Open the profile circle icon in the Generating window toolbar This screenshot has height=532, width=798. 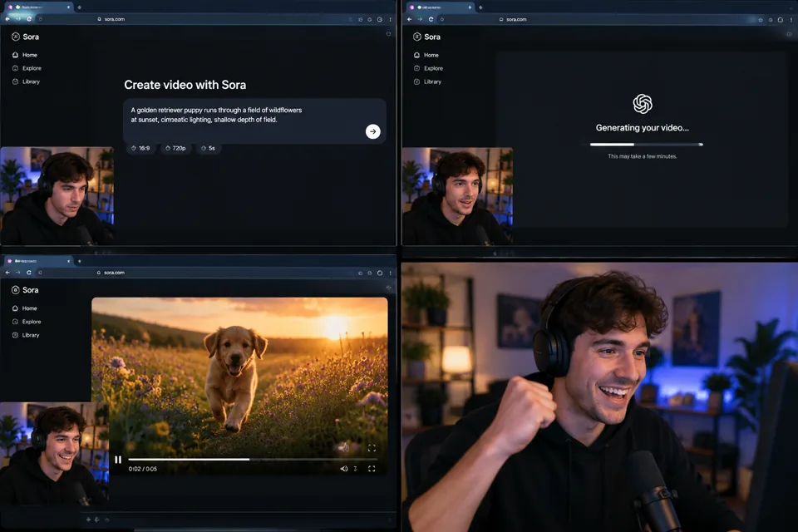click(x=781, y=20)
